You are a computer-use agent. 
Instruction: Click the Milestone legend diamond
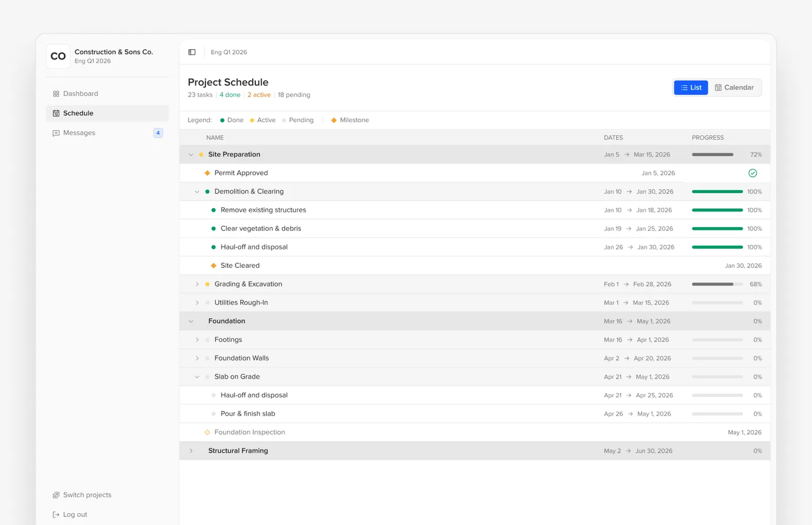[x=334, y=120]
